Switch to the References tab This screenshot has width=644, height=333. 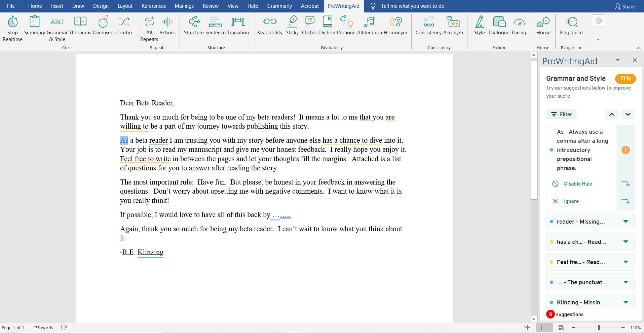click(153, 6)
